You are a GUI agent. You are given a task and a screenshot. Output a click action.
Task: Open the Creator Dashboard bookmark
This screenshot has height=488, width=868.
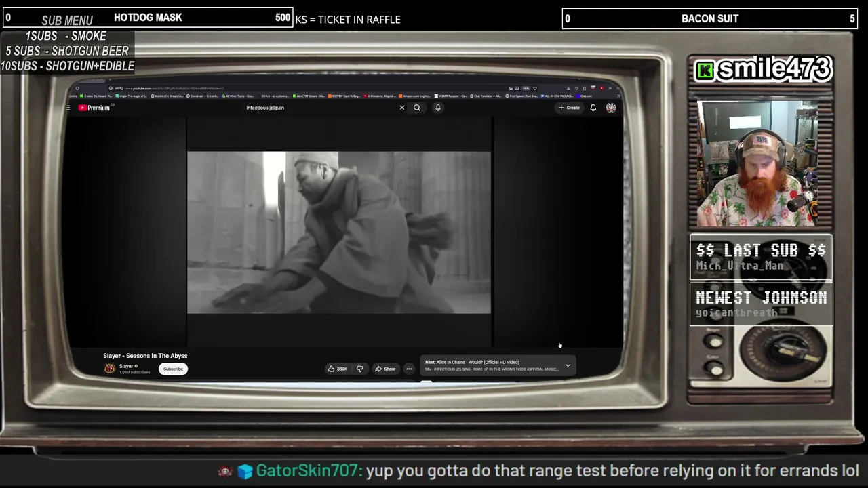tap(96, 96)
